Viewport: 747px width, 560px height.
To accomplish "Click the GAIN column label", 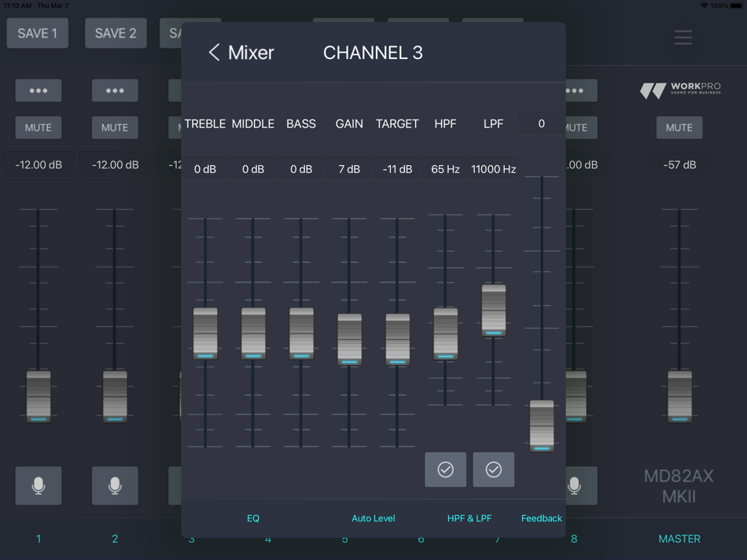I will 349,124.
